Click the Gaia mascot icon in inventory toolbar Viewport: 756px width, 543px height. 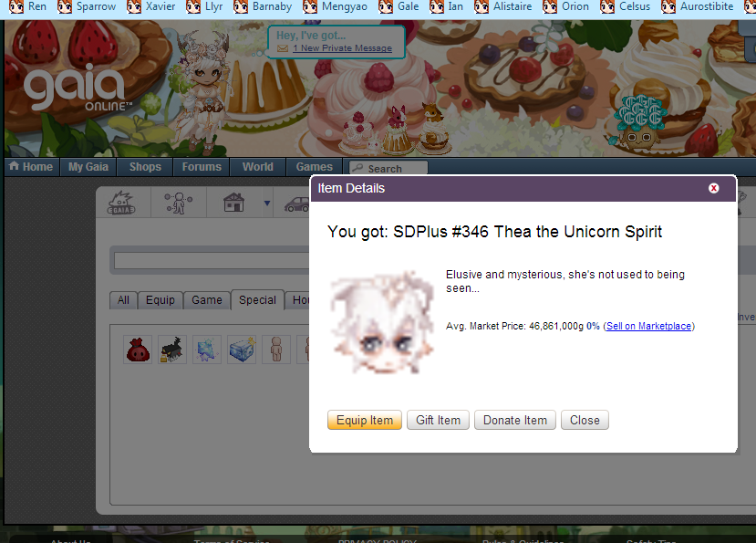(x=121, y=203)
